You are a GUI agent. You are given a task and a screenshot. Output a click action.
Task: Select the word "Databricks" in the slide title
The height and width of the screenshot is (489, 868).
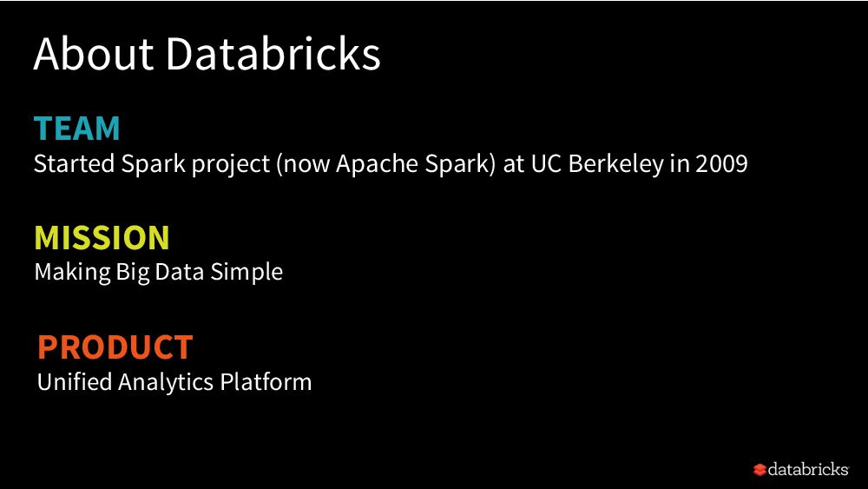pyautogui.click(x=273, y=54)
